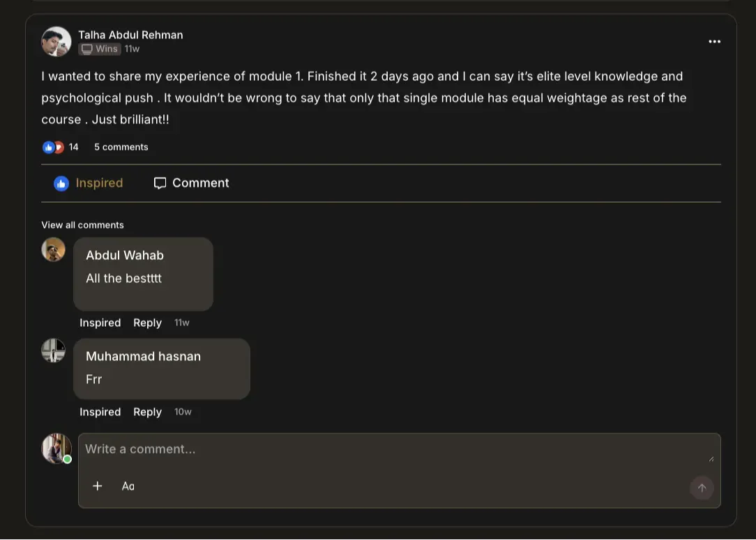Viewport: 756px width, 540px height.
Task: Toggle Inspired on Muhammad hasnan's comment
Action: point(100,412)
